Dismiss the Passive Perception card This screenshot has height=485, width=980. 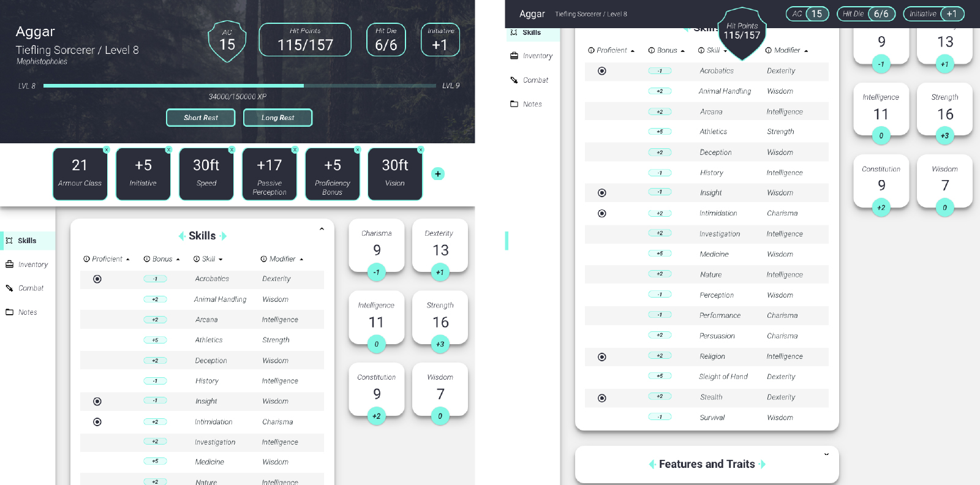(x=295, y=150)
